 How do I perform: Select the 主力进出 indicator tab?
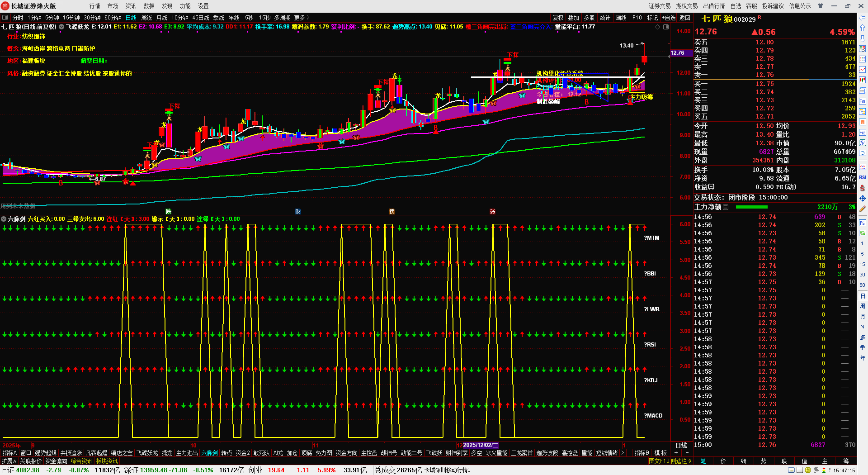click(187, 453)
